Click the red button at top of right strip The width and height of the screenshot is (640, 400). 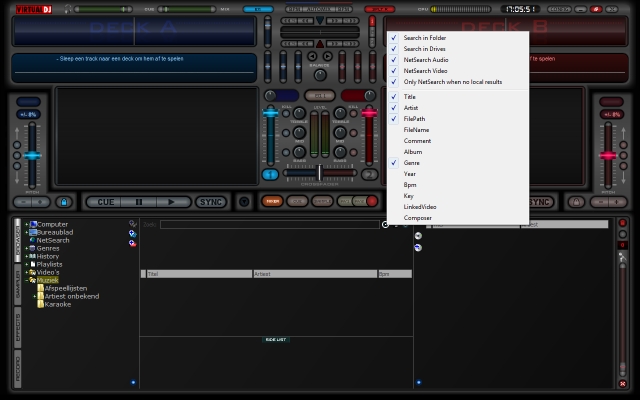[x=622, y=223]
